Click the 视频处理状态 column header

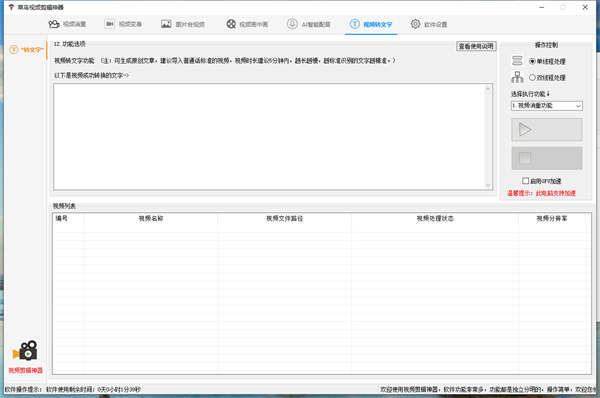[x=435, y=219]
